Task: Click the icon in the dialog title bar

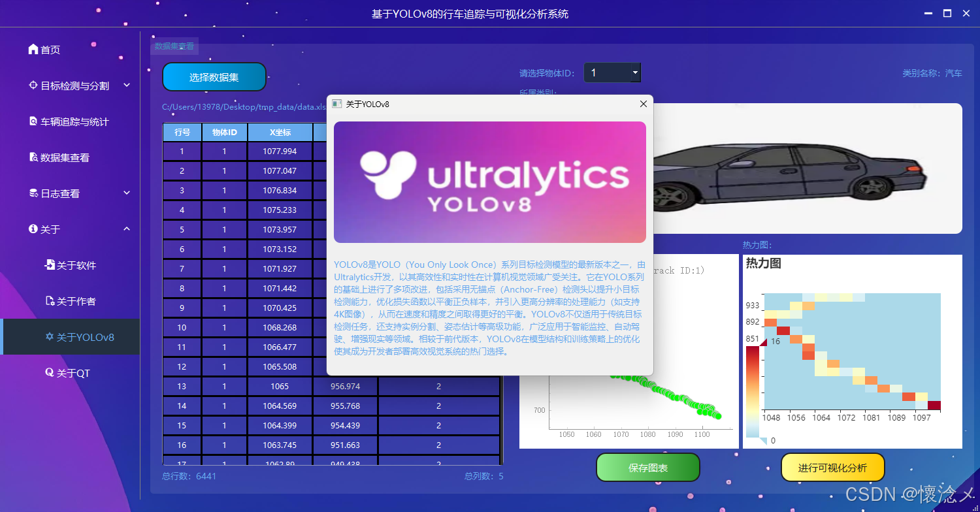Action: (336, 103)
